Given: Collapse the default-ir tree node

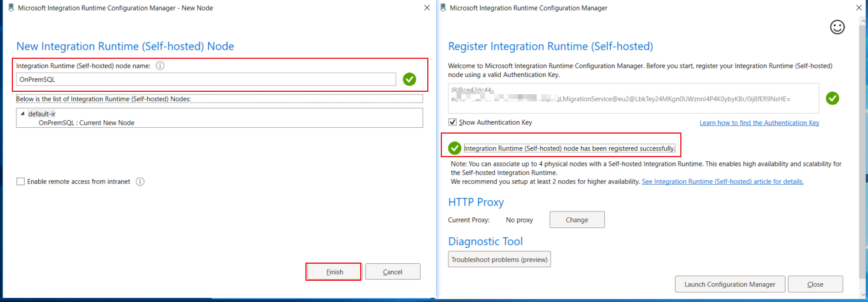Looking at the screenshot, I should click(x=22, y=114).
